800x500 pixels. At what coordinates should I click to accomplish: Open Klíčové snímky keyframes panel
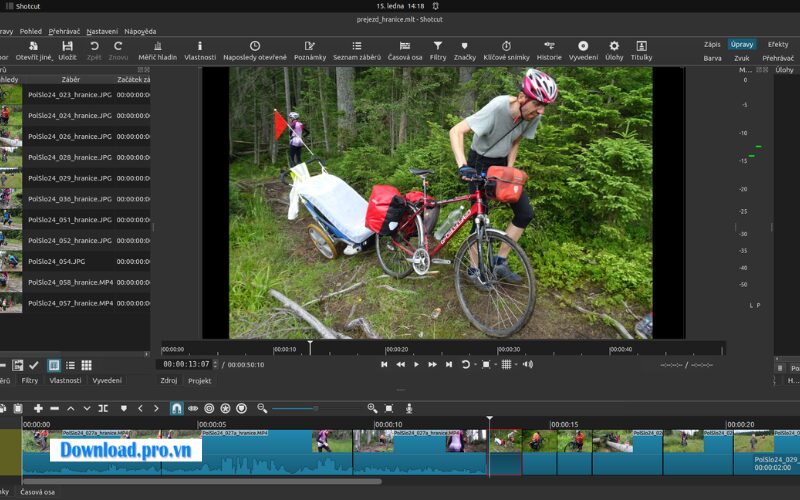[506, 50]
